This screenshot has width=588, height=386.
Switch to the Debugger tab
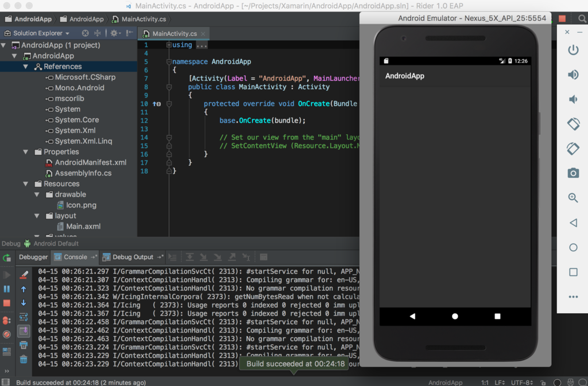[33, 257]
